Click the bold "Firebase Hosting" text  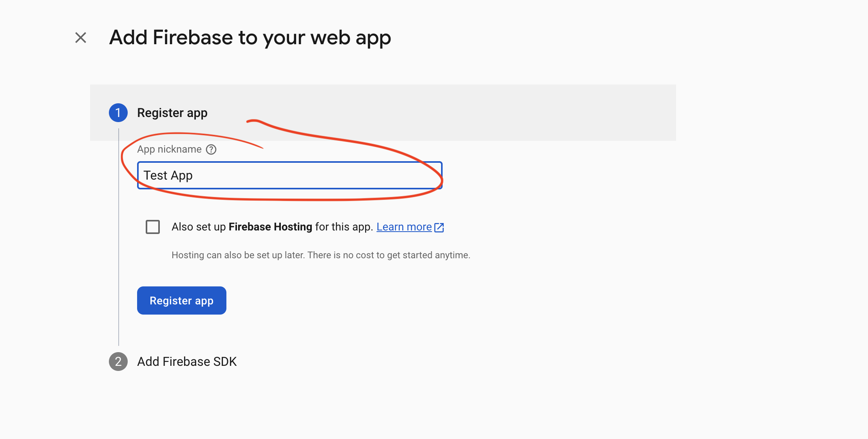pos(270,227)
